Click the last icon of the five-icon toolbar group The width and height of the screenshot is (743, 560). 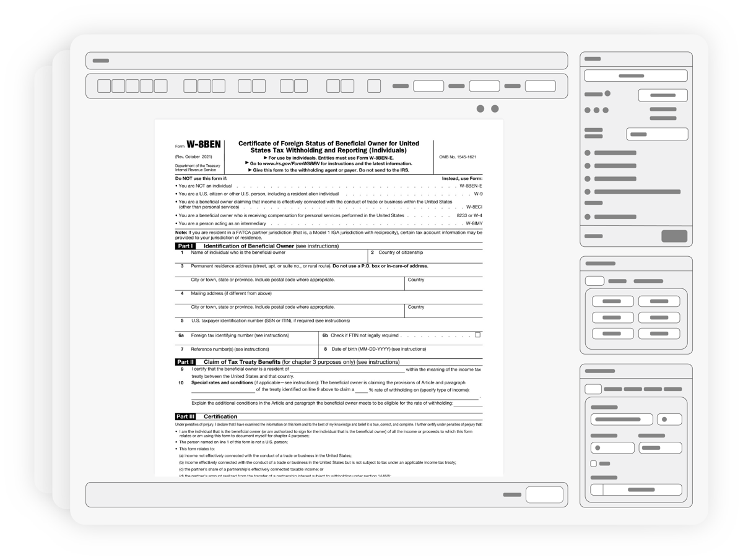pos(160,86)
